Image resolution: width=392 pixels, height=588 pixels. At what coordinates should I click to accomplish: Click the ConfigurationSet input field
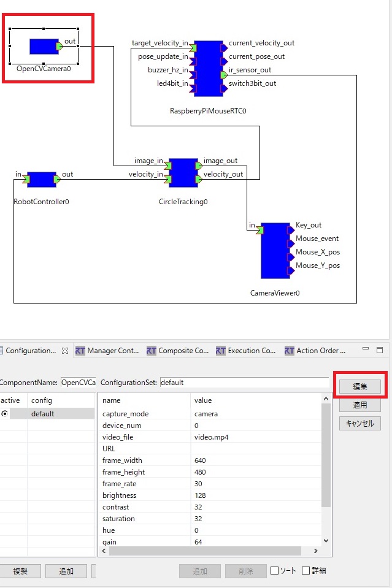pyautogui.click(x=244, y=383)
